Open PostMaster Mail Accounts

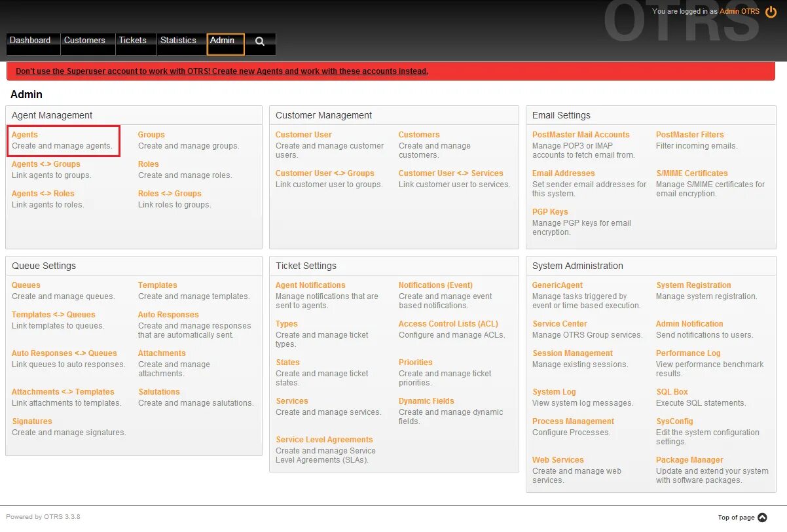581,135
